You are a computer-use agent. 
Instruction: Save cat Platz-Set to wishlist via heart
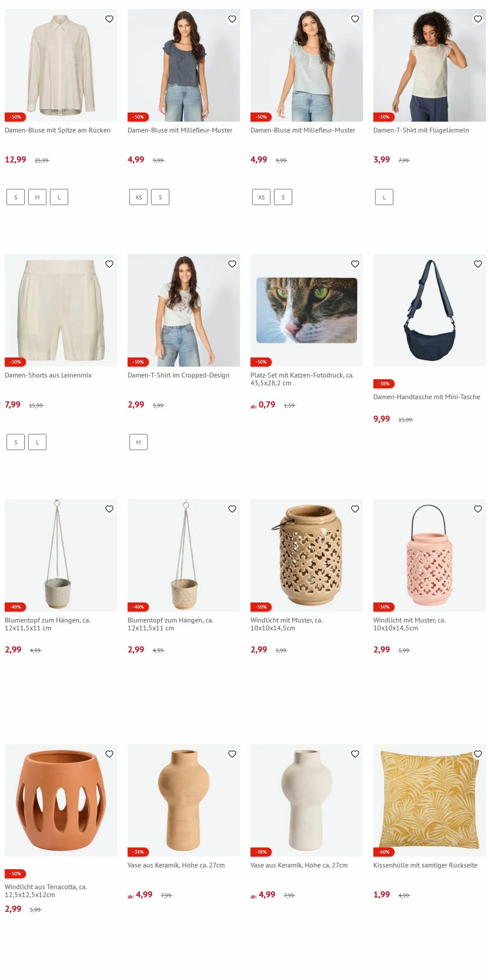(355, 264)
